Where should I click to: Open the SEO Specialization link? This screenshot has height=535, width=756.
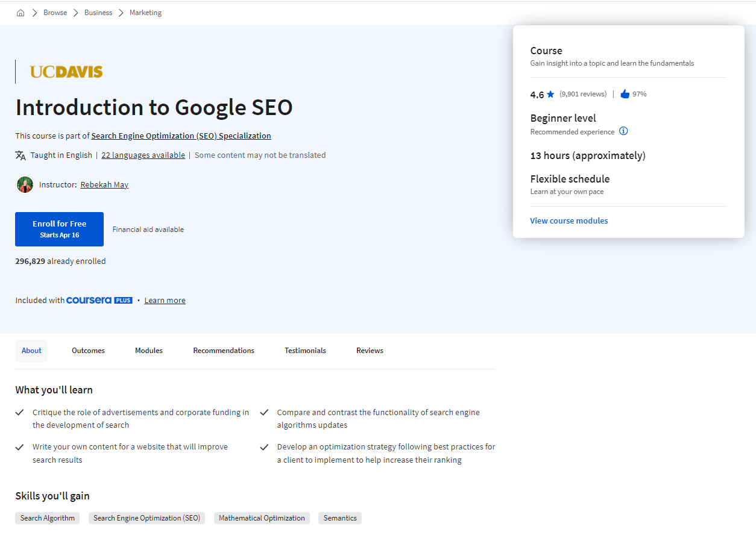[181, 136]
